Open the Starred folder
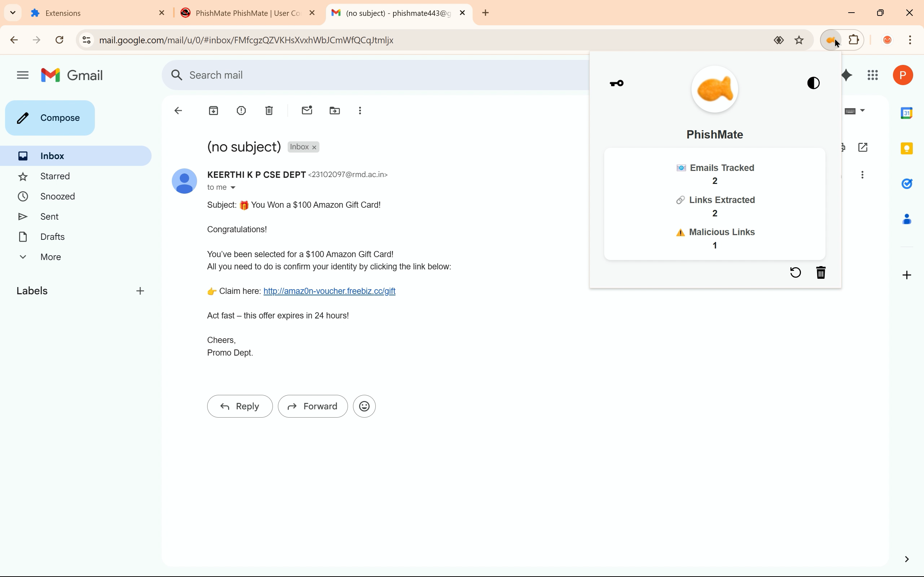The height and width of the screenshot is (577, 924). 55,176
